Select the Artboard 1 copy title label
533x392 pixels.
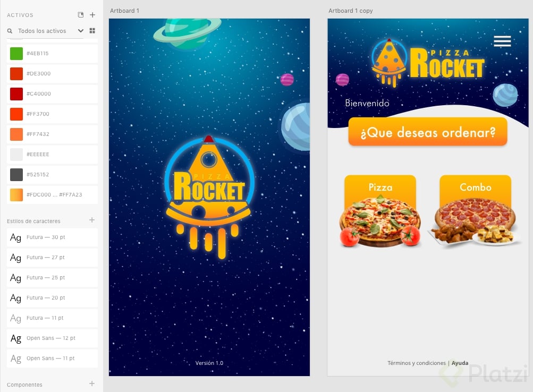[x=350, y=11]
